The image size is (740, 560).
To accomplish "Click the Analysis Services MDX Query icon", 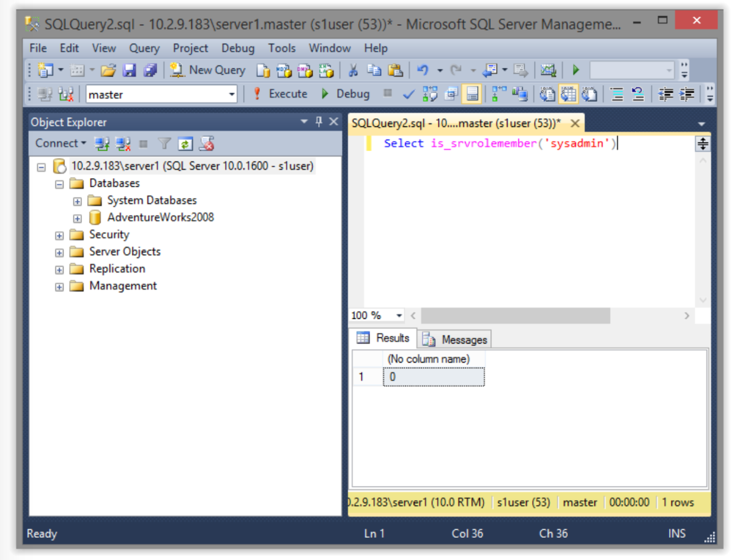I will coord(284,70).
